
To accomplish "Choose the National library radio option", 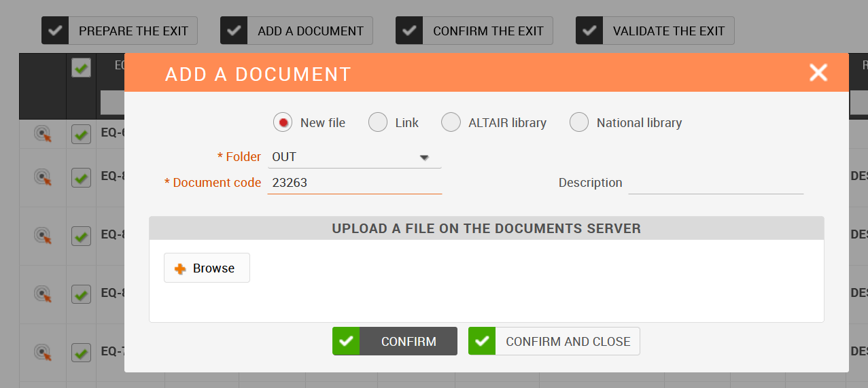I will click(x=579, y=122).
